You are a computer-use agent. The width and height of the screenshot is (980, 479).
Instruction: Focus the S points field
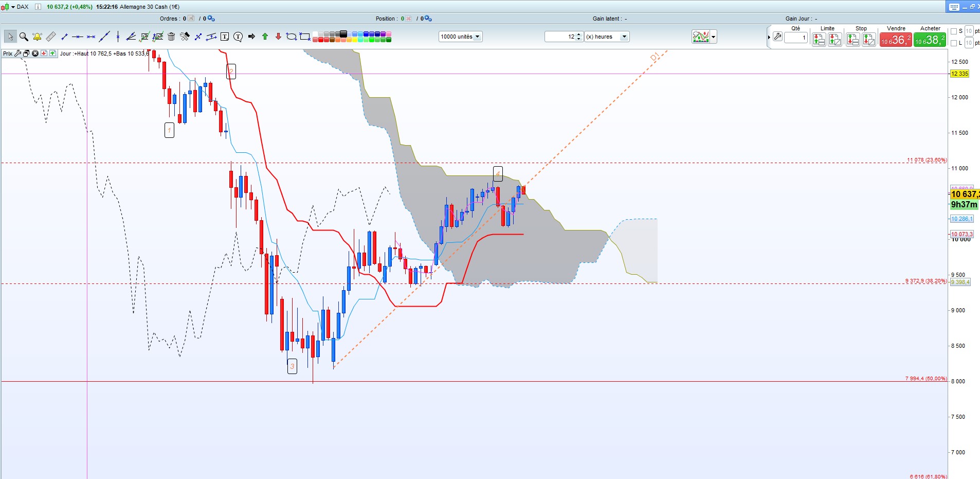[x=969, y=31]
